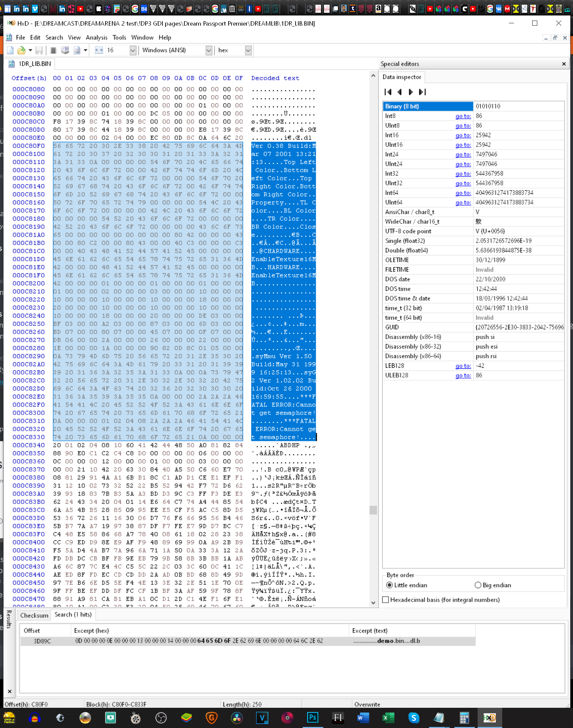Expand arrow next to Open file icon
The width and height of the screenshot is (573, 728).
tap(30, 50)
